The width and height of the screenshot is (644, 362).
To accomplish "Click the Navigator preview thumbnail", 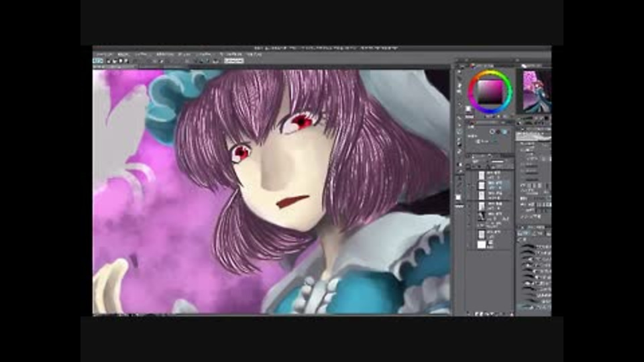I will 537,91.
